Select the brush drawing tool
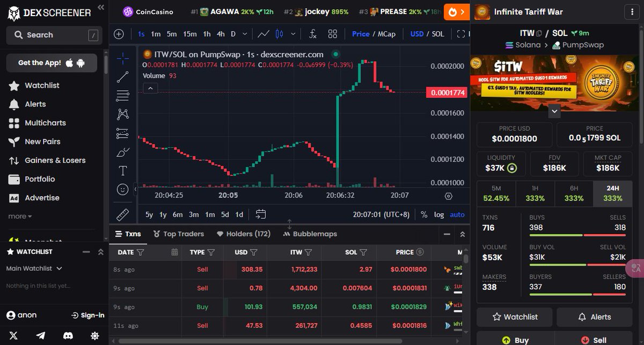Screen dimensions: 644x345 pyautogui.click(x=122, y=152)
